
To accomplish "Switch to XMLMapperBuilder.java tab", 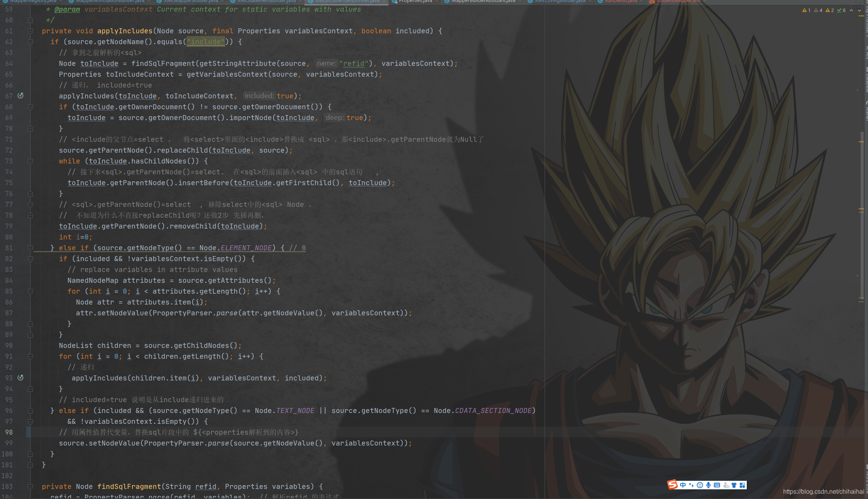I will 191,2.
